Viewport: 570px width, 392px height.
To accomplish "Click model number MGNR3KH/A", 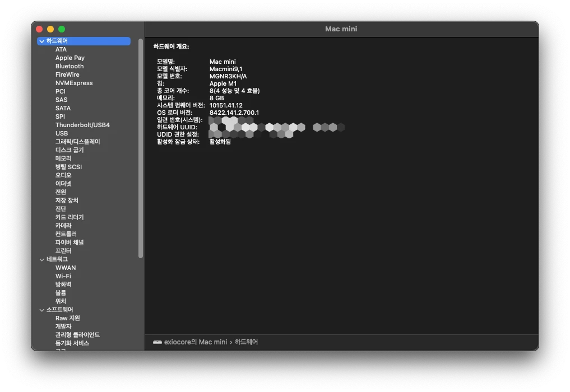I will [x=228, y=76].
